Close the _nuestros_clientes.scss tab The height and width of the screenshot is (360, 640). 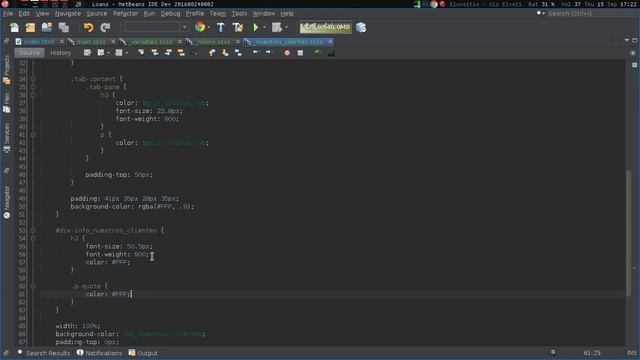coord(330,42)
